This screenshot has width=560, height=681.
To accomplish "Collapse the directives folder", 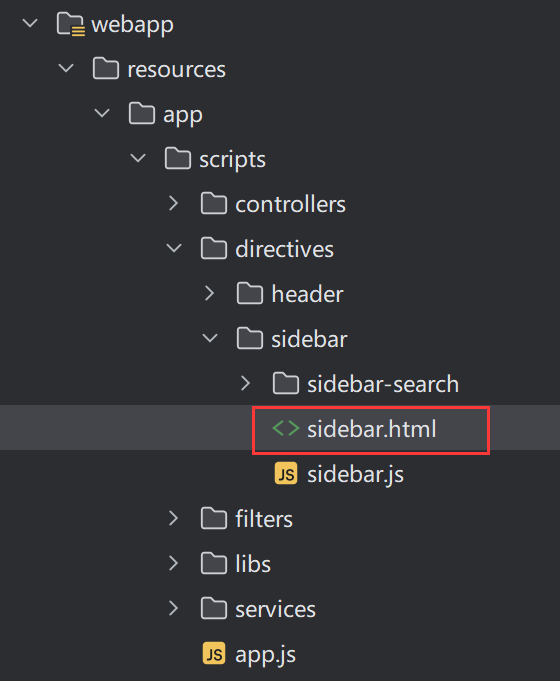I will click(x=174, y=248).
